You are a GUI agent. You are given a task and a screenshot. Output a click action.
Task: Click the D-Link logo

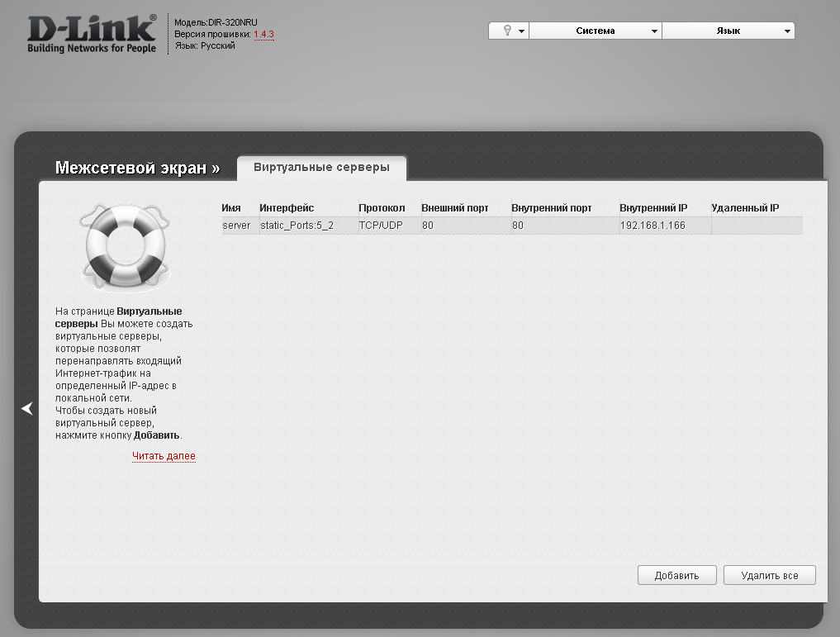coord(92,34)
